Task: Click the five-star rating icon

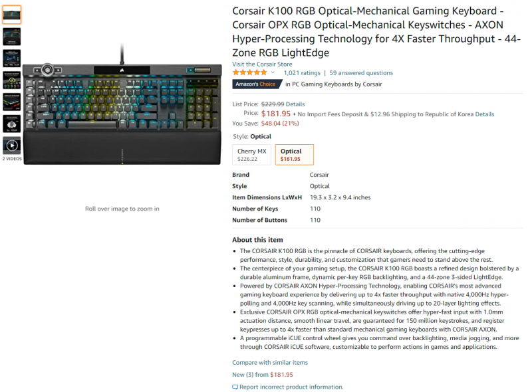Action: (250, 72)
